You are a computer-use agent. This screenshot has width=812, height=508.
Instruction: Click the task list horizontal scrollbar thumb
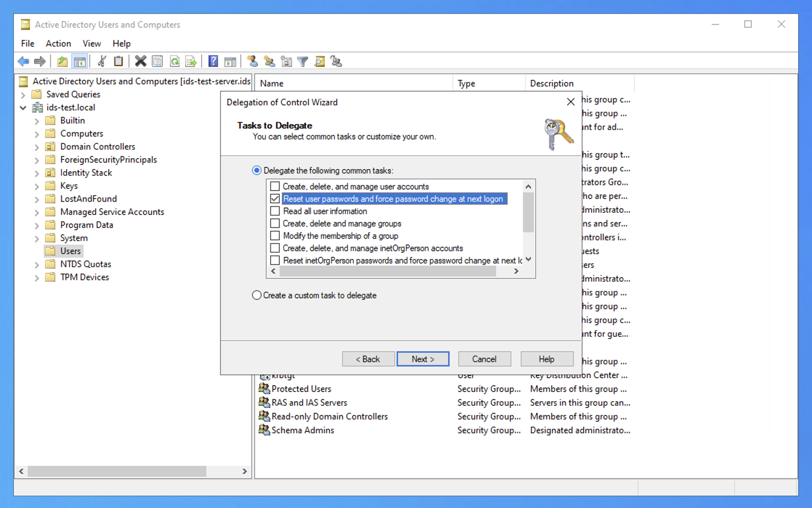point(387,271)
